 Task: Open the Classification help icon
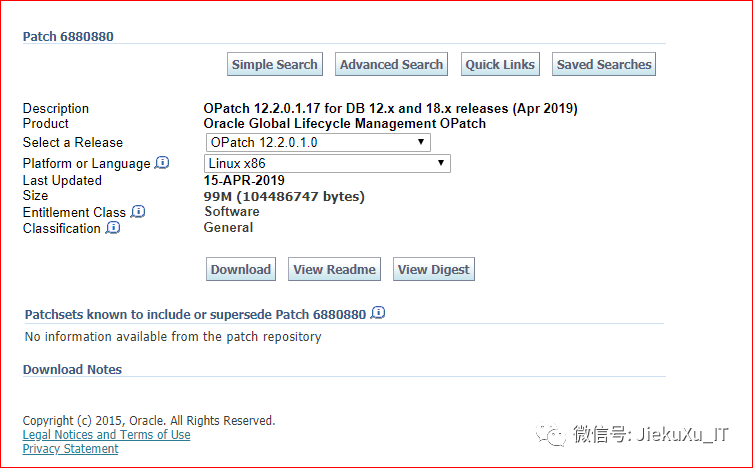point(113,228)
